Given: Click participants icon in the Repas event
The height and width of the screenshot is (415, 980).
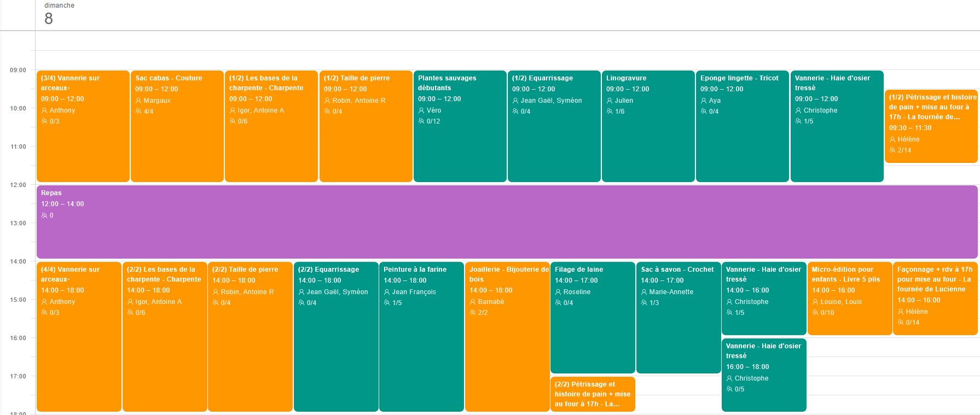Looking at the screenshot, I should [44, 215].
